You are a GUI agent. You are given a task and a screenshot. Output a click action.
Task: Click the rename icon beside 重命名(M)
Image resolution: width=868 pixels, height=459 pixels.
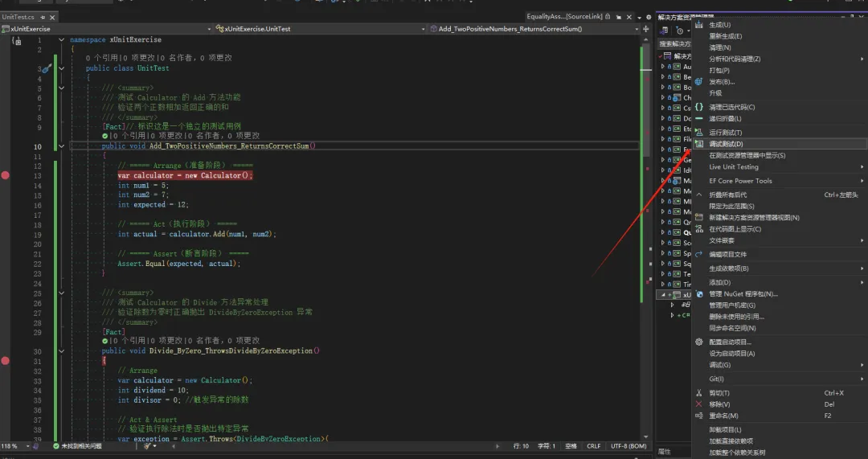click(x=699, y=416)
